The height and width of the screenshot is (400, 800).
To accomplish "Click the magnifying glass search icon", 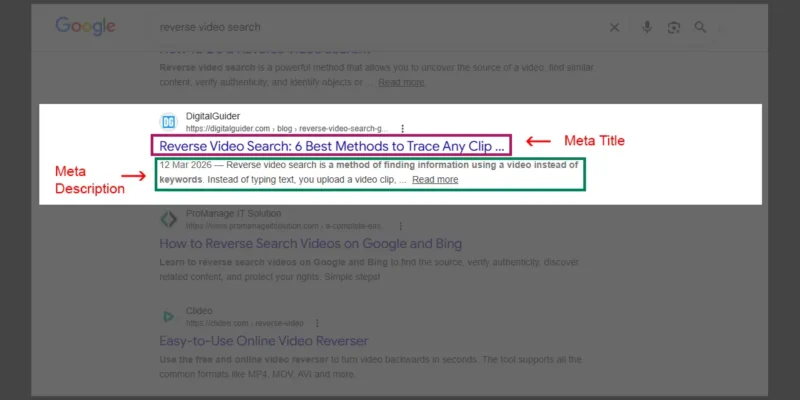I will tap(701, 27).
